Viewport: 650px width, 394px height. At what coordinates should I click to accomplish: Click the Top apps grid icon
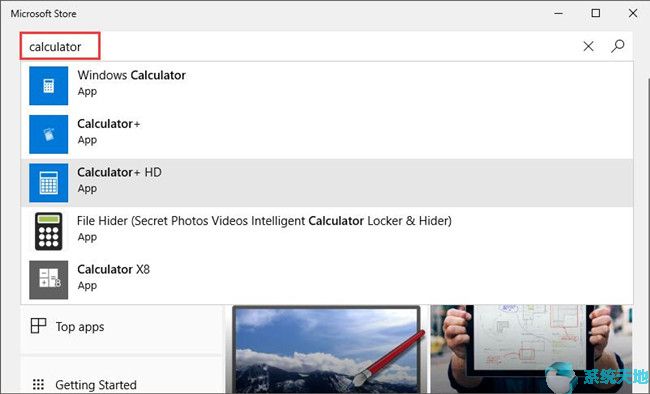(x=38, y=326)
